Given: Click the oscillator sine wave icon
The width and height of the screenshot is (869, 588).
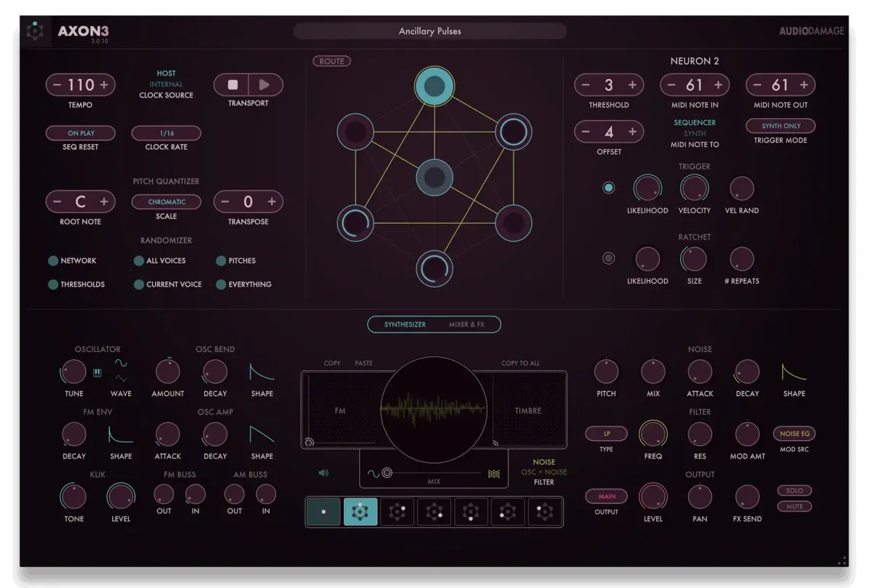Looking at the screenshot, I should click(121, 363).
